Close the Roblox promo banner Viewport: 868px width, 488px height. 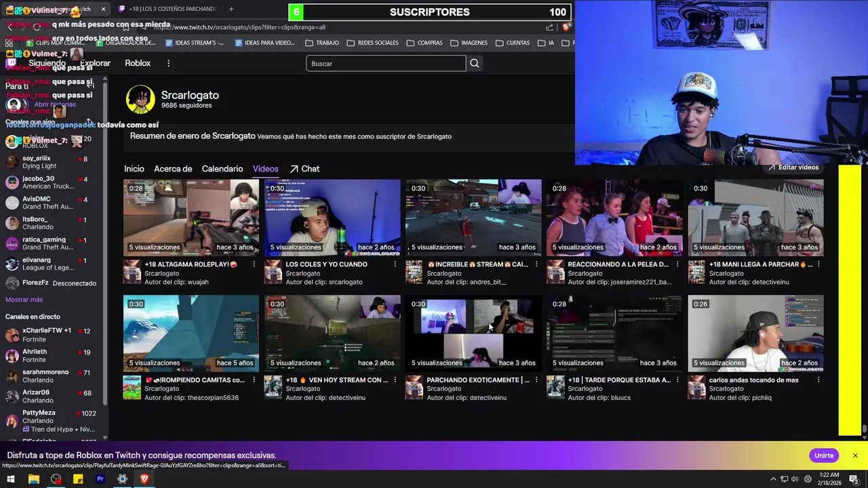click(855, 455)
